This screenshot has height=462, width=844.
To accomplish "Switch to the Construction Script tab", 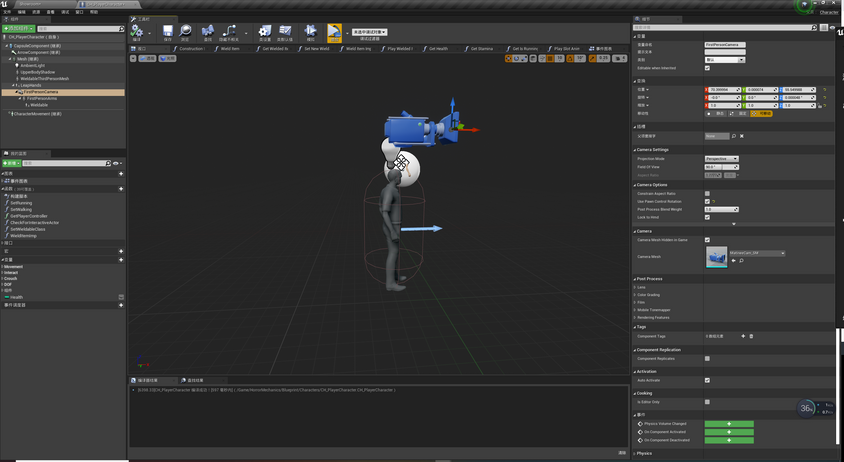I will 190,48.
